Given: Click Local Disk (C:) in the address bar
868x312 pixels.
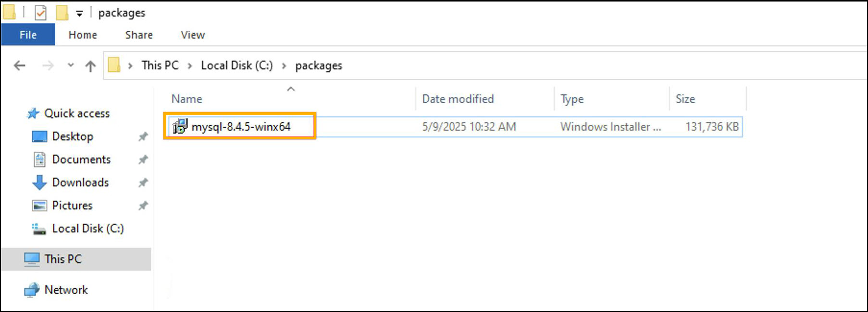Looking at the screenshot, I should click(x=236, y=65).
